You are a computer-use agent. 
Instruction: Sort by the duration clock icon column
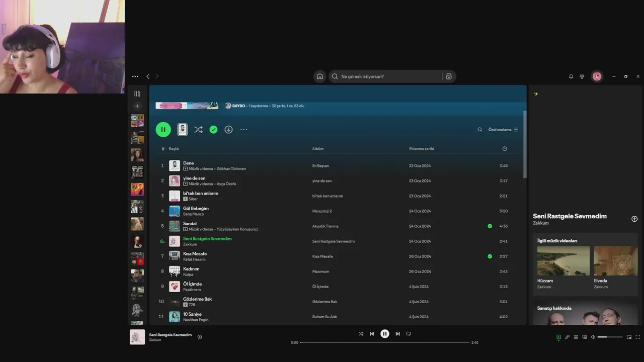[505, 149]
